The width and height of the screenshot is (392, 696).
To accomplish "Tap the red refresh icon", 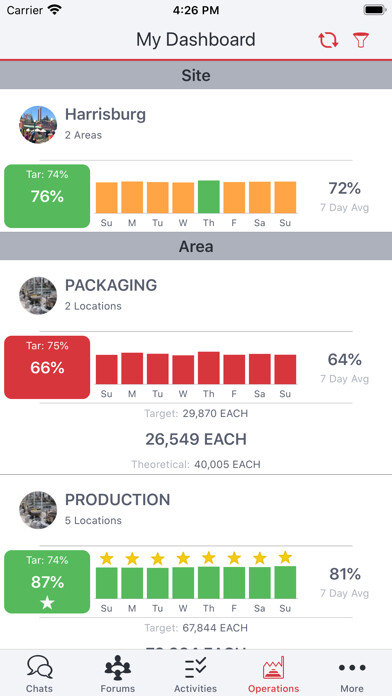I will click(x=328, y=40).
